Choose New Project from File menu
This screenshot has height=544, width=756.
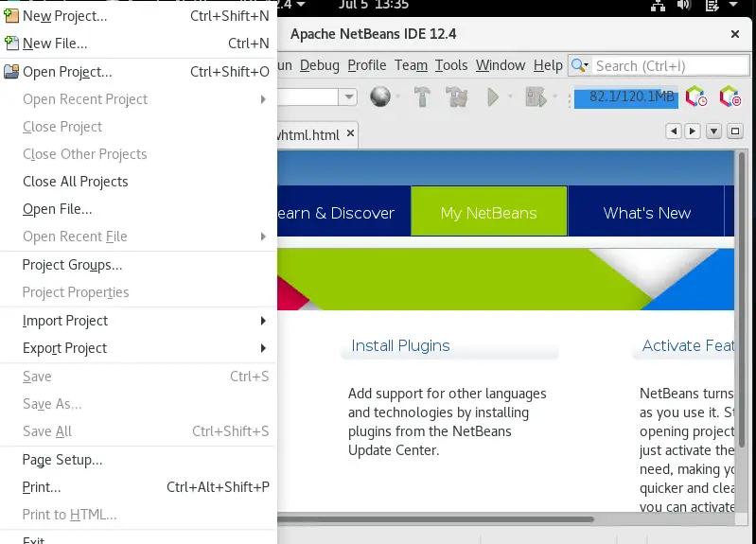(x=138, y=16)
